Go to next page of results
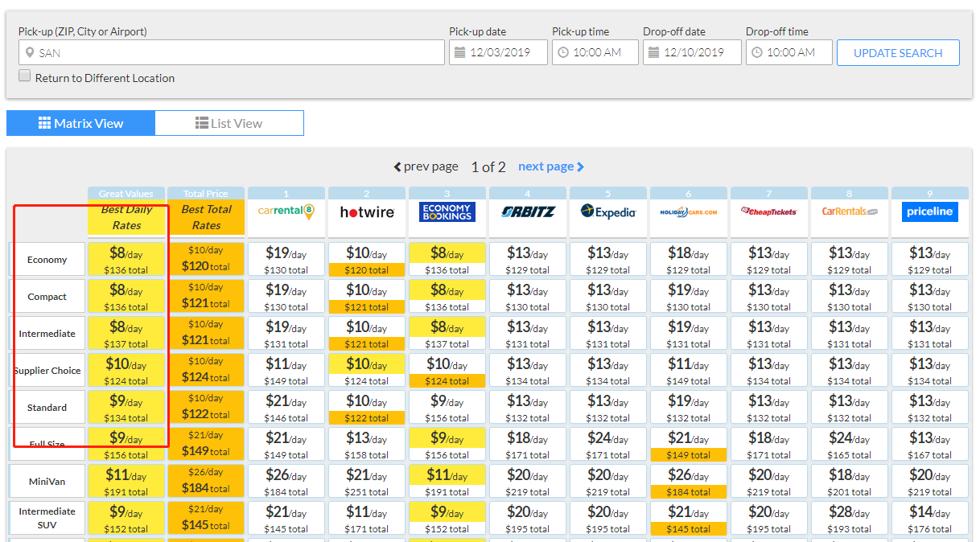Viewport: 980px width, 542px height. click(551, 166)
